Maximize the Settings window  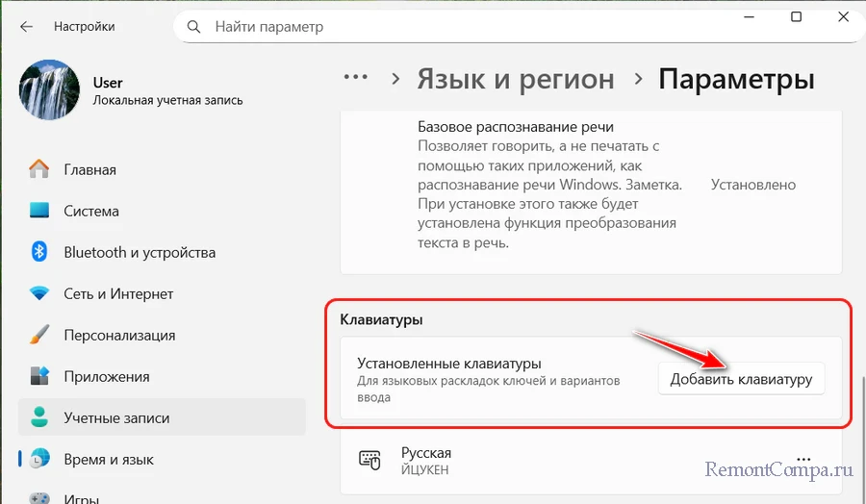(x=796, y=17)
